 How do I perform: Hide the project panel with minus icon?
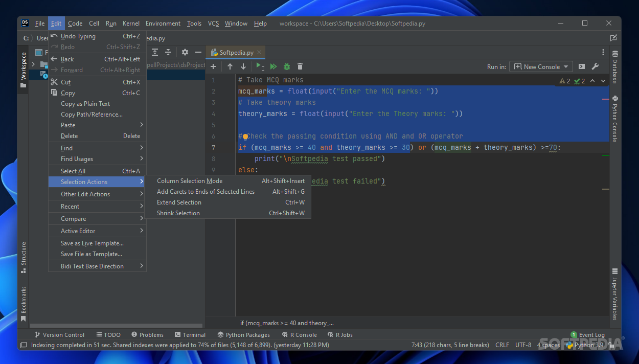click(x=198, y=52)
